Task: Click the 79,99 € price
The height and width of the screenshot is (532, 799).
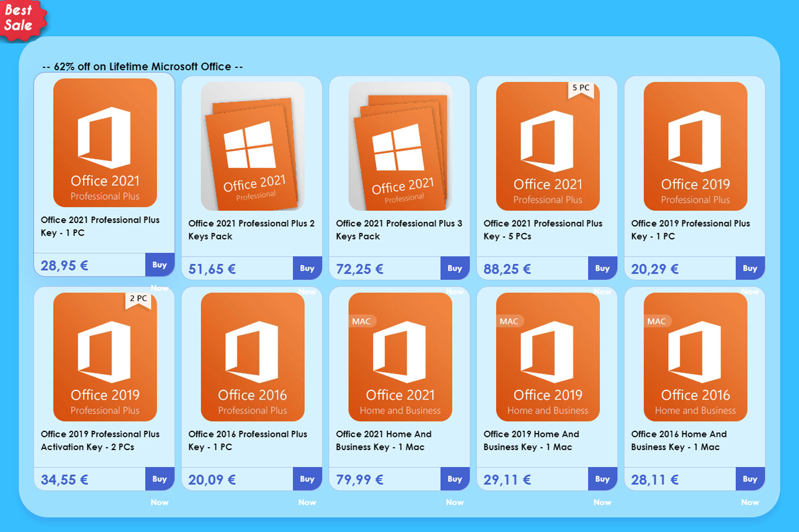Action: [x=360, y=480]
